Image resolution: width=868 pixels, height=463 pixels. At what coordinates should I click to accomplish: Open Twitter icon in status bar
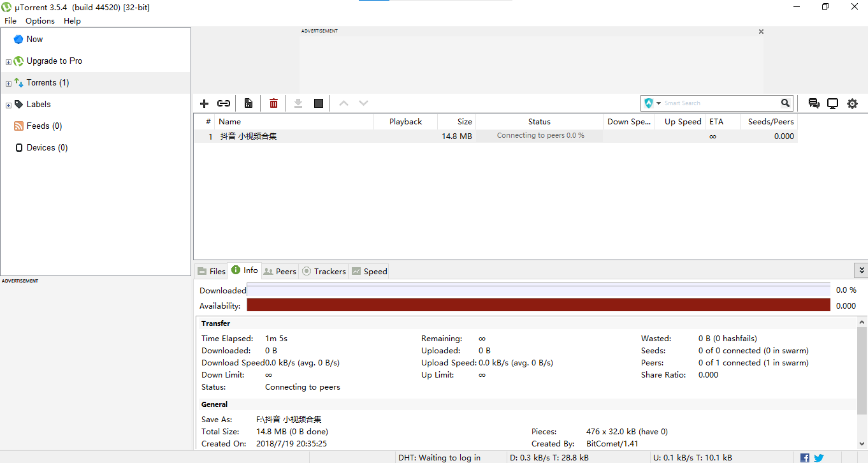(819, 457)
